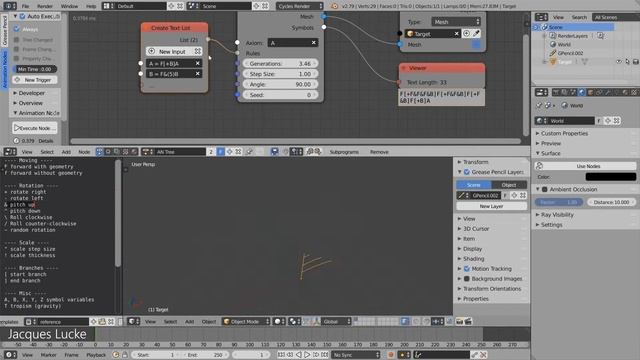Open the properties editor type selector icon
This screenshot has width=640, height=360.
click(541, 93)
